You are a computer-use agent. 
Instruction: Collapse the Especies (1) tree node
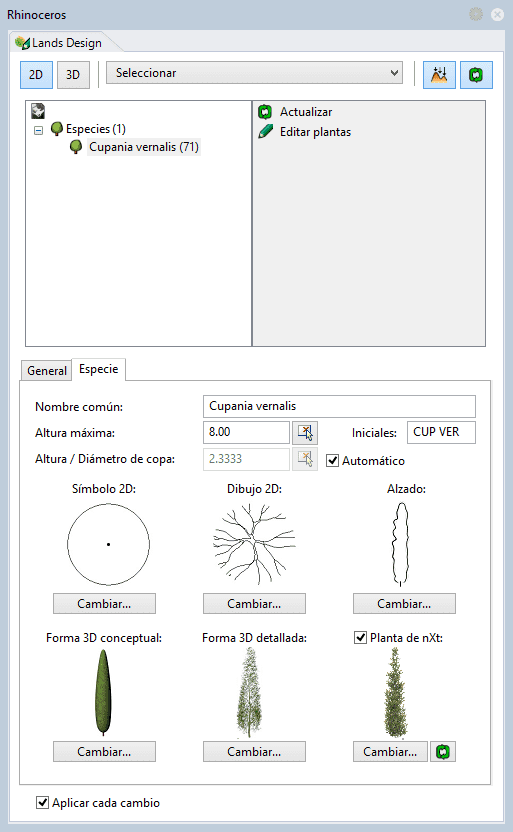point(38,130)
